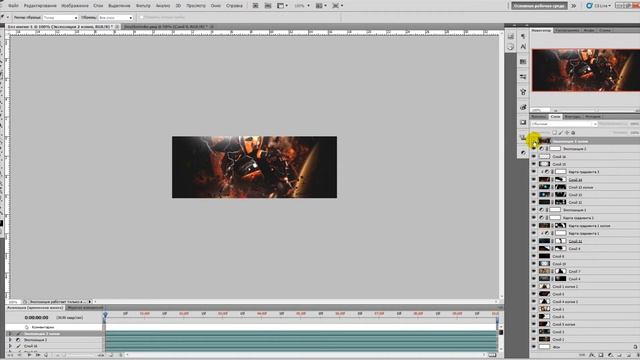Toggle eye for Слой 7 layer
Viewport: 640px width, 360px height.
533,271
